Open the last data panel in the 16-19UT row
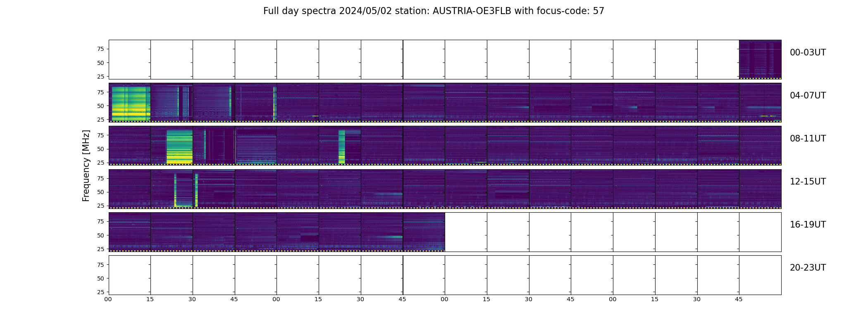 (x=424, y=232)
